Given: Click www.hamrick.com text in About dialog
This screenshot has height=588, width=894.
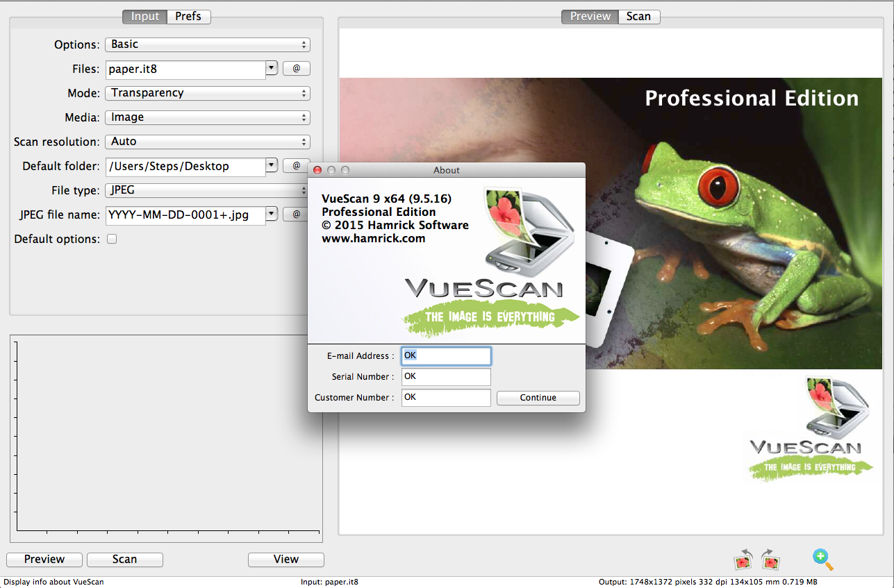Looking at the screenshot, I should coord(374,238).
